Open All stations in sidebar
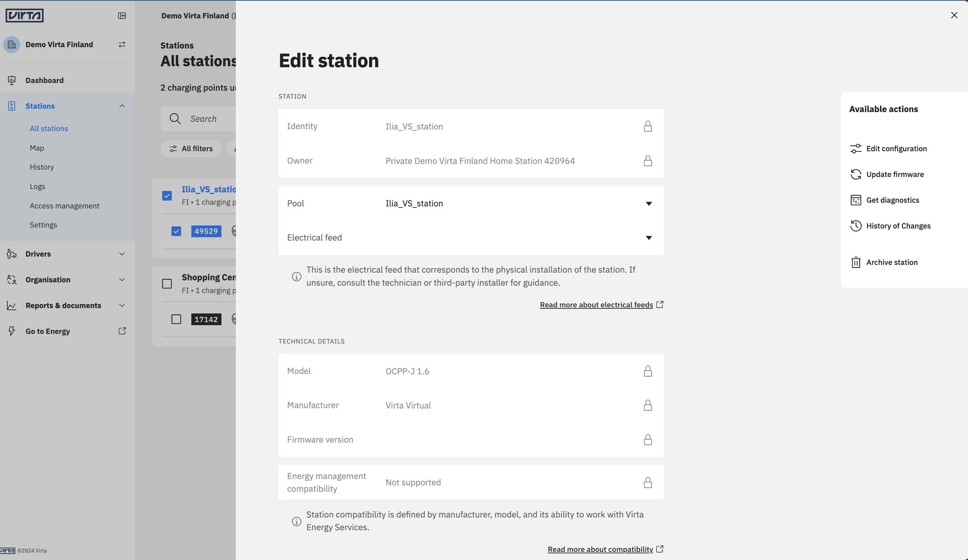 point(49,128)
